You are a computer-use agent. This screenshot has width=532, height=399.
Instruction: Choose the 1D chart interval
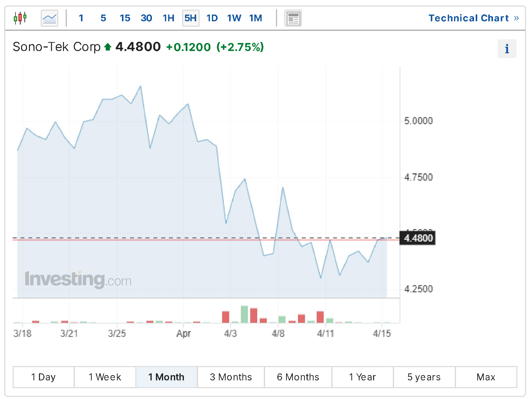click(212, 18)
